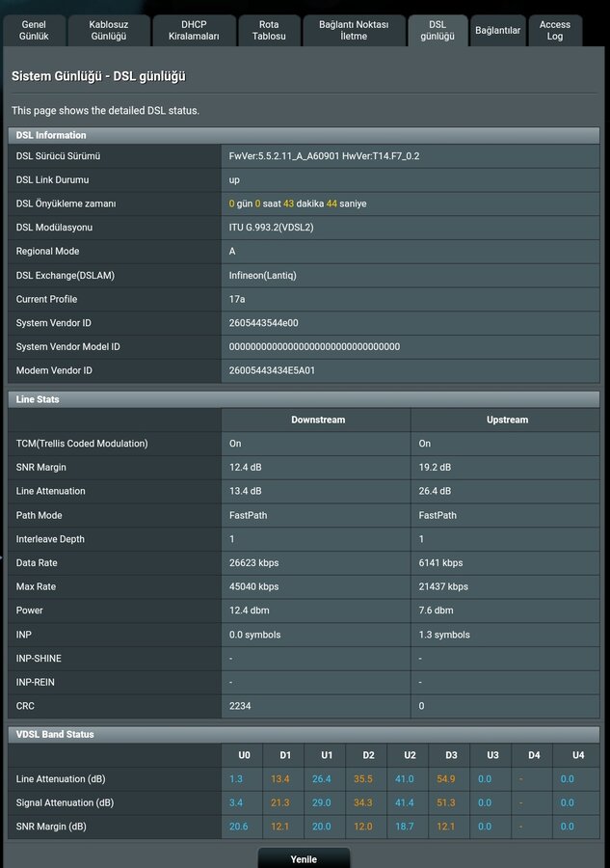The width and height of the screenshot is (610, 868).
Task: Go to the DHCP Kiralamaları tab
Action: click(194, 30)
